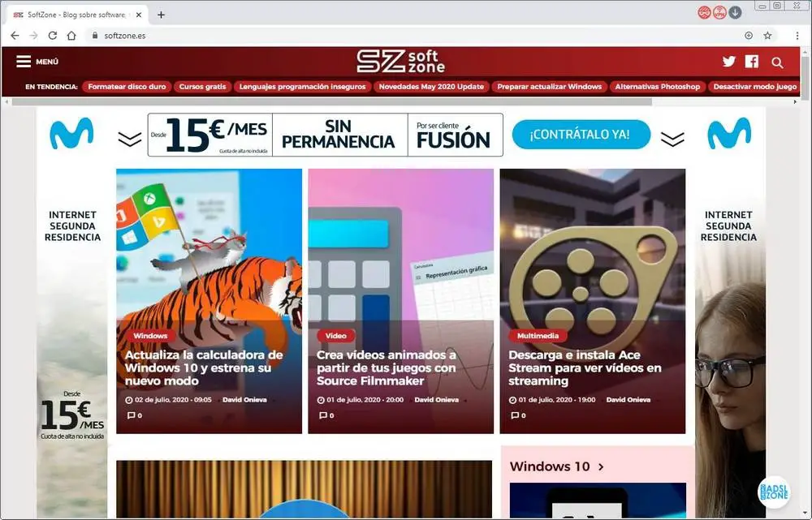812x520 pixels.
Task: Open comments on Source Filmmaker article
Action: [x=326, y=415]
